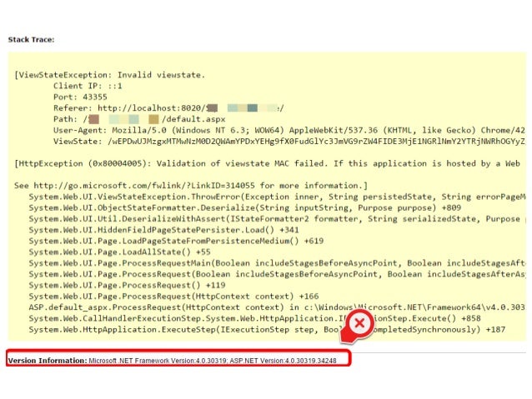
Task: Click the Referer localhost:8020 URL line
Action: (168, 108)
